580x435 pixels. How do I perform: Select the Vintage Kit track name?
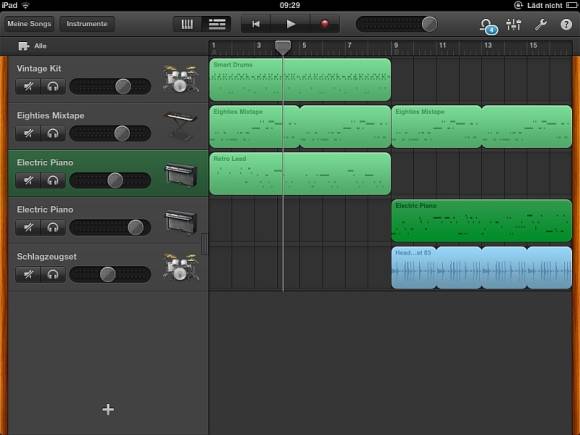pyautogui.click(x=39, y=68)
